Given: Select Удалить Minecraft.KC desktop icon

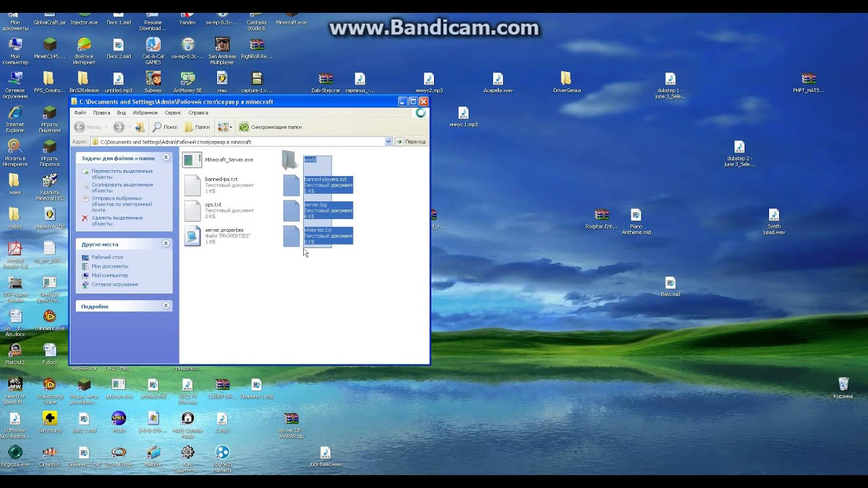Looking at the screenshot, I should point(50,187).
